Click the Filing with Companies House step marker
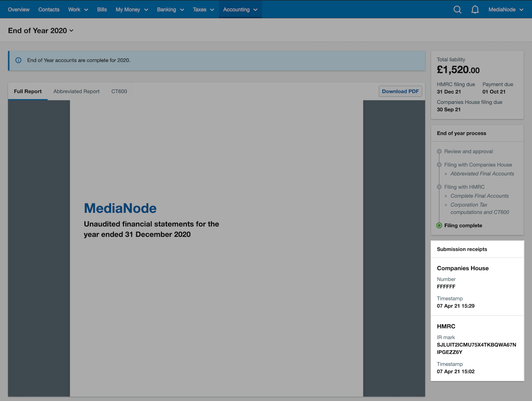The width and height of the screenshot is (532, 401). 439,165
